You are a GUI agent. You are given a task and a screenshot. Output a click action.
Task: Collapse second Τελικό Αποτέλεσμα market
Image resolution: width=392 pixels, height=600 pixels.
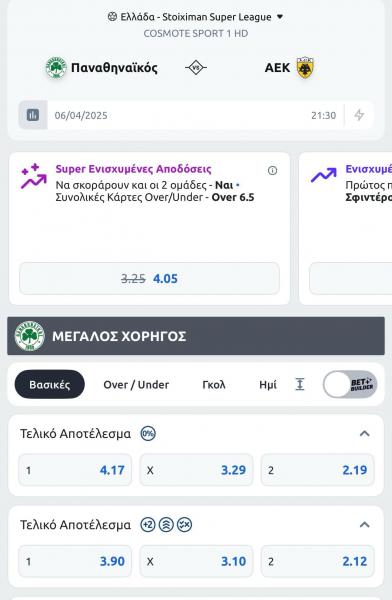point(364,525)
